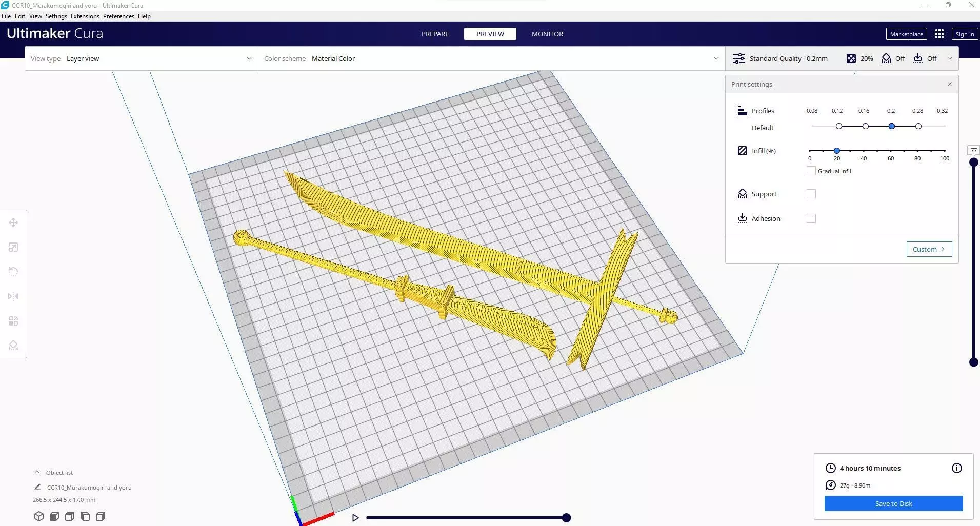
Task: Switch to front view icon
Action: point(54,516)
